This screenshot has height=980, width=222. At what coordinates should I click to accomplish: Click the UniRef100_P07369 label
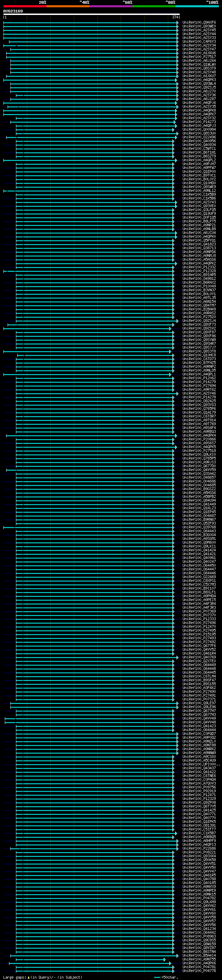[x=199, y=612]
